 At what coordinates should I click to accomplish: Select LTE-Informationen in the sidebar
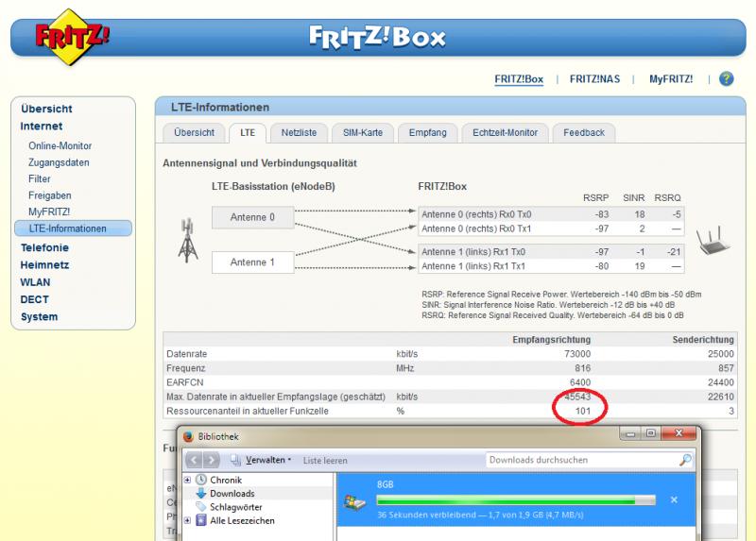click(x=73, y=228)
